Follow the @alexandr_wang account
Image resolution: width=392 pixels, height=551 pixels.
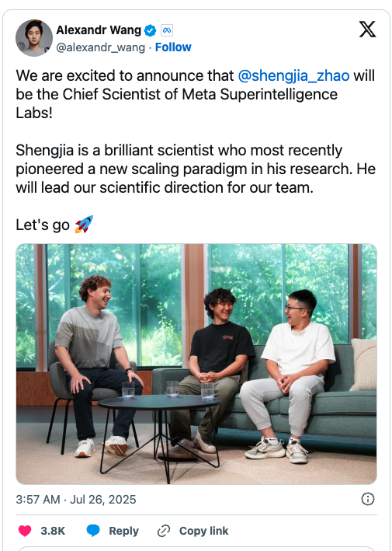pos(173,47)
